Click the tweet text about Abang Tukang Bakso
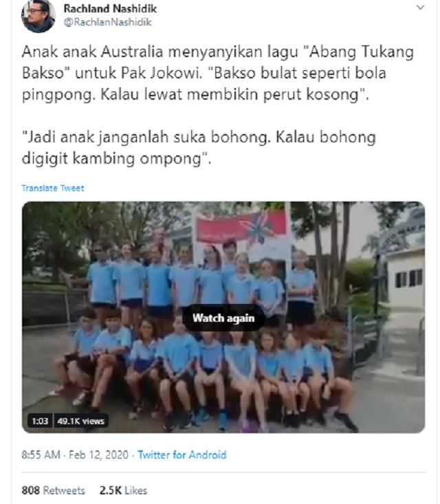Screen dimensions: 440x504 tap(217, 74)
